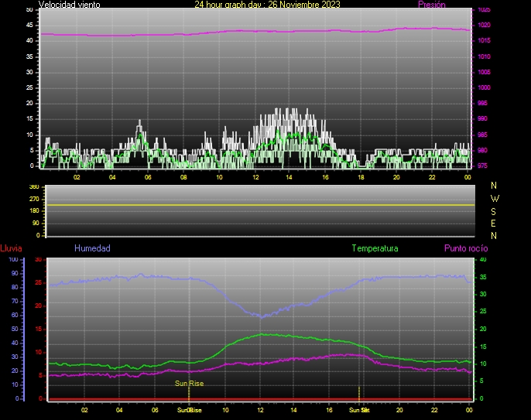Click pressure axis value 990
The image size is (531, 420).
coord(482,118)
